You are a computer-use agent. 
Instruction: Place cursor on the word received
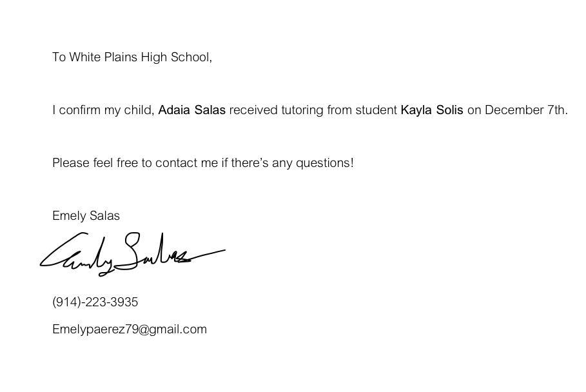click(x=253, y=110)
